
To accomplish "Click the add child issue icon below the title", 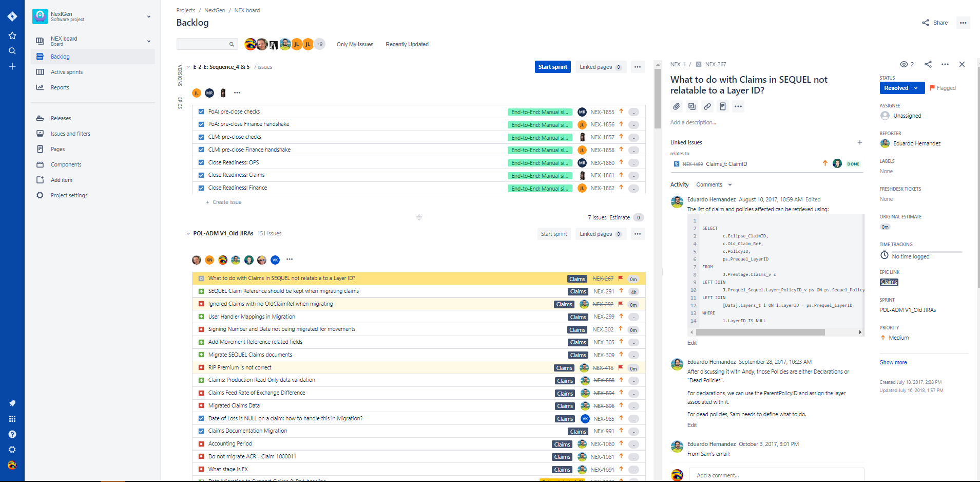I will point(691,106).
